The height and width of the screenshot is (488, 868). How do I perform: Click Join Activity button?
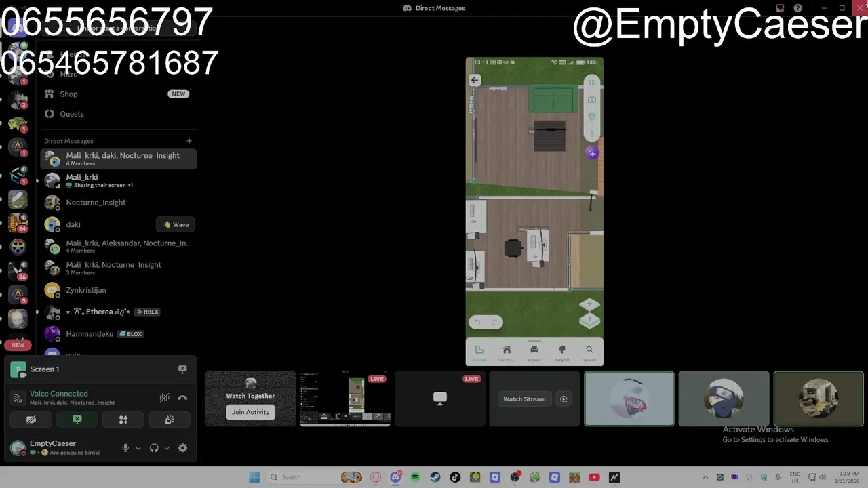250,412
